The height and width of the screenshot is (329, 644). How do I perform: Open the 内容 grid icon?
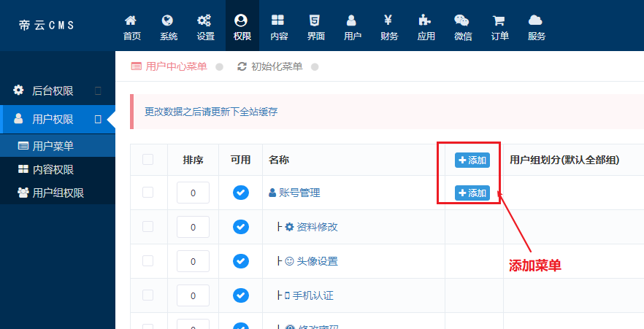tap(279, 20)
